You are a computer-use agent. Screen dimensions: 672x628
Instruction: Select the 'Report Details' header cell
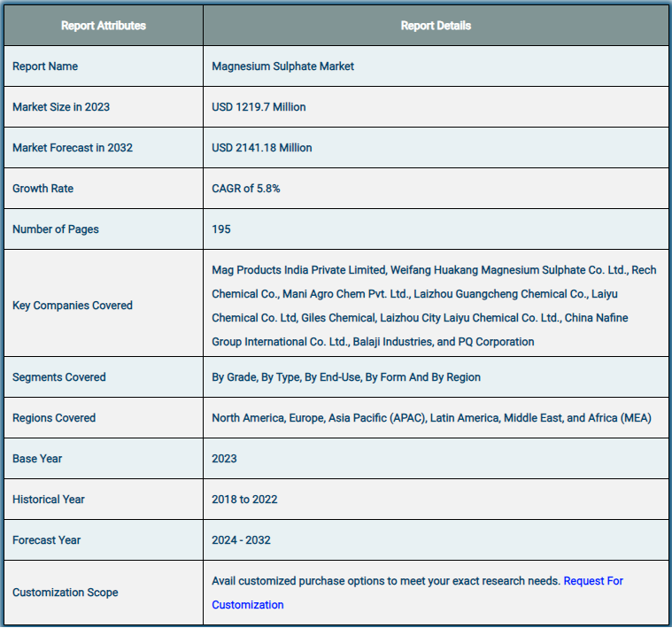(436, 26)
